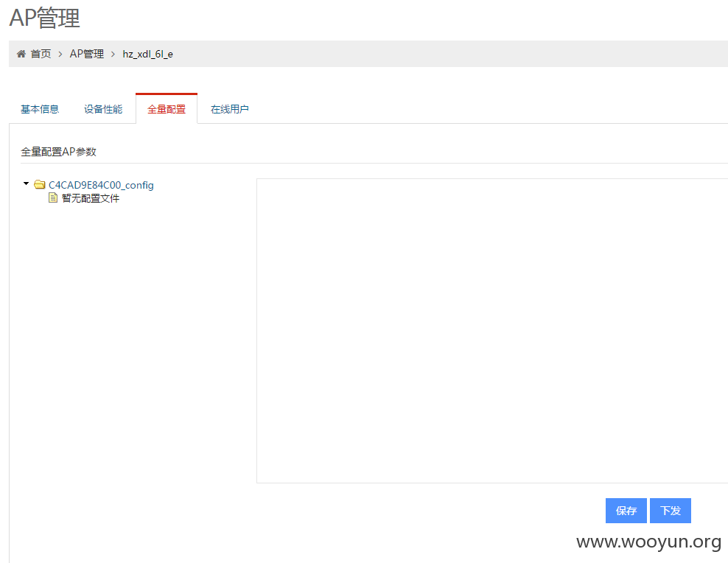
Task: Open the 首页 breadcrumb link
Action: tap(41, 54)
